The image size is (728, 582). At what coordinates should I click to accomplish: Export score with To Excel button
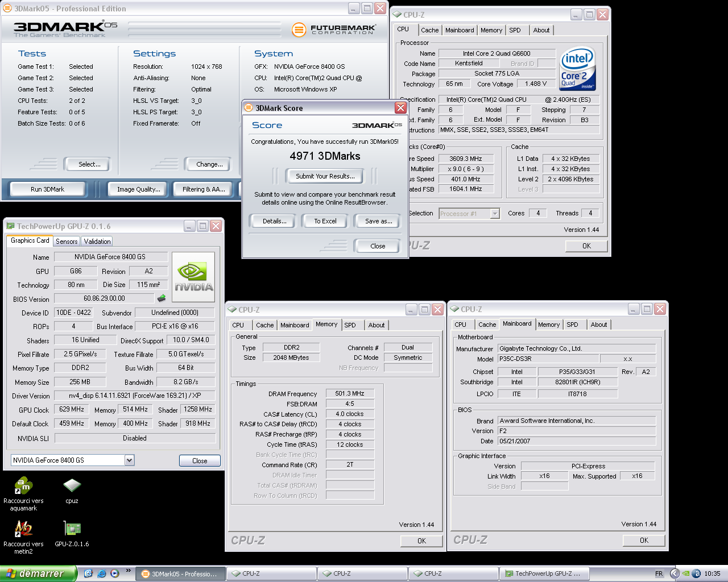click(324, 221)
